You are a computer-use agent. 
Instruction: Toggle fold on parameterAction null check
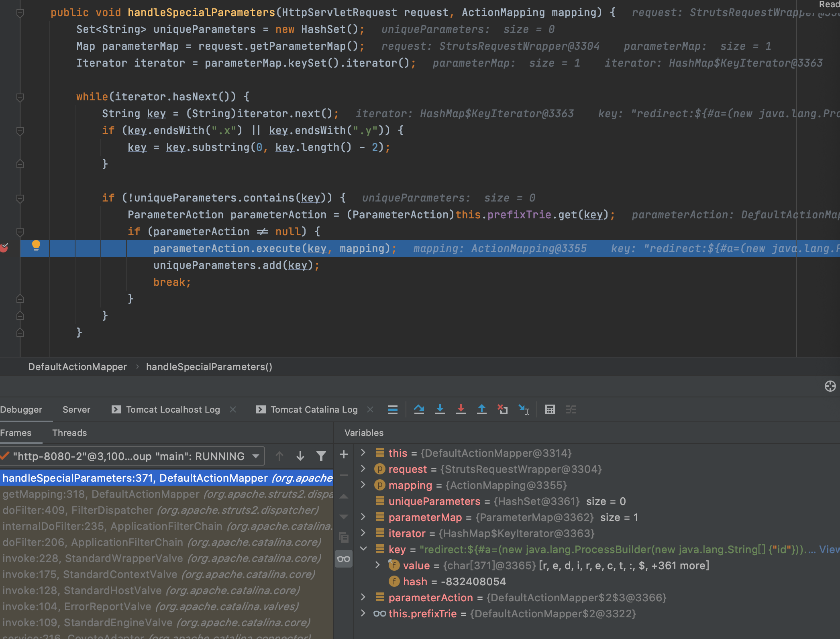20,232
